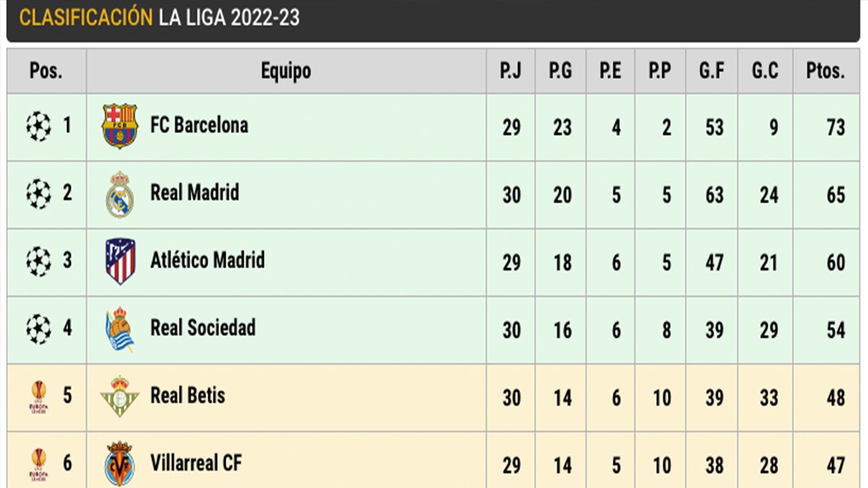The image size is (868, 488).
Task: Open the Real Sociedad team name
Action: tap(203, 328)
